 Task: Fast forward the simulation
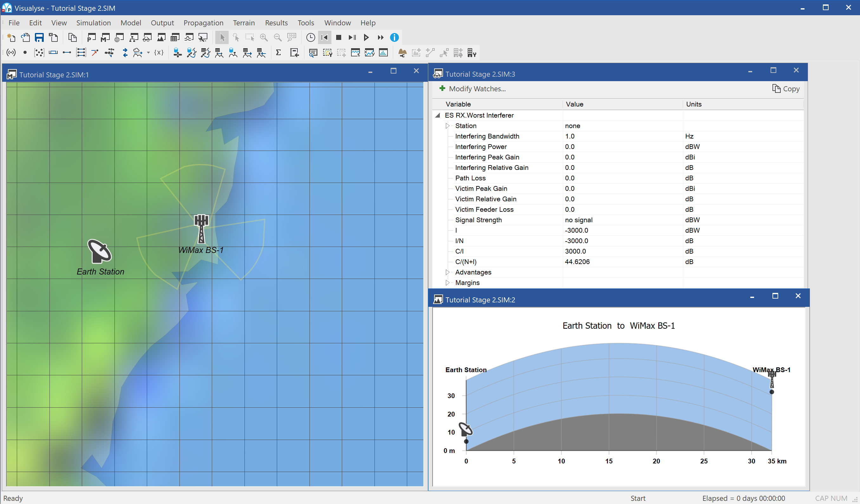coord(381,37)
